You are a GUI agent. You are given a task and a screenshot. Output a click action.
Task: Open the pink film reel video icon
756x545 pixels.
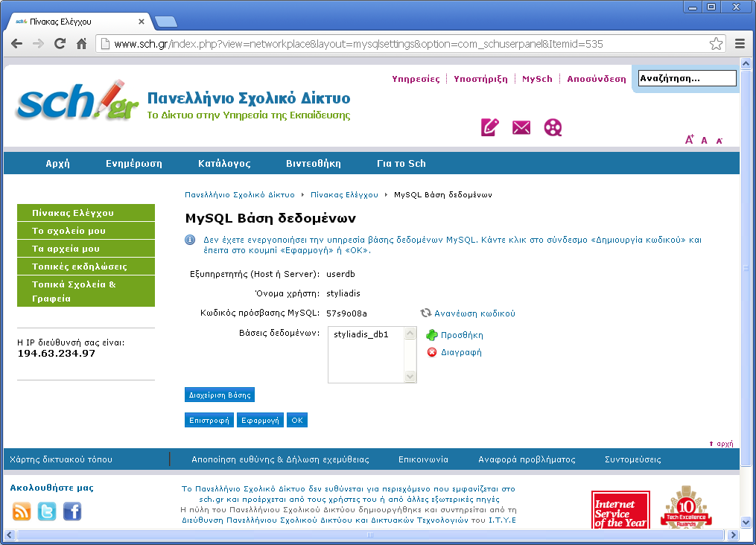[553, 128]
